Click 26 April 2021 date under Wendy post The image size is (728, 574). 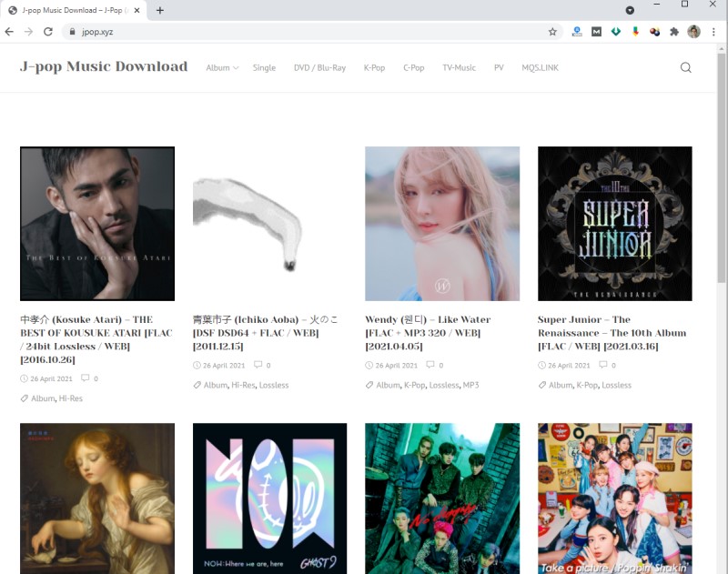397,366
